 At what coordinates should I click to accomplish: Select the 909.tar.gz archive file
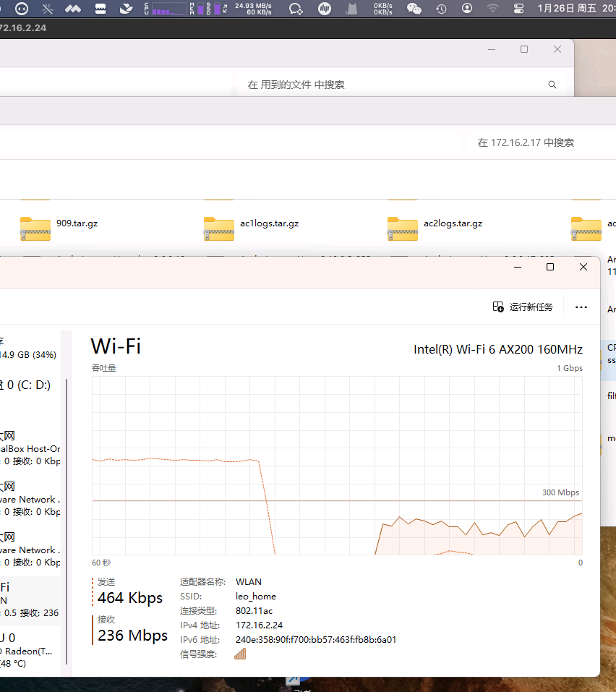pos(59,228)
